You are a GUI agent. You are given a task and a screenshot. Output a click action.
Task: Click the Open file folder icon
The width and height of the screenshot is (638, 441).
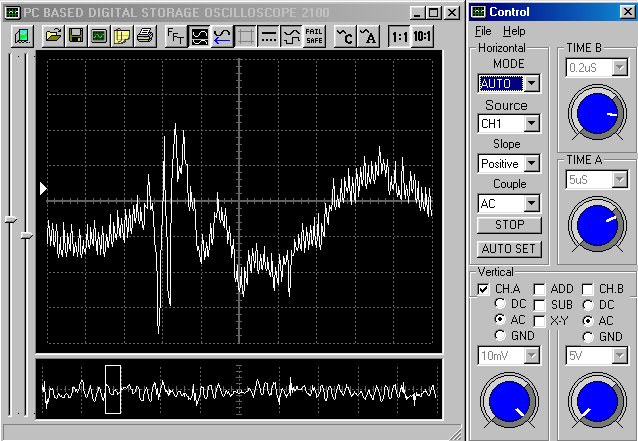(53, 36)
